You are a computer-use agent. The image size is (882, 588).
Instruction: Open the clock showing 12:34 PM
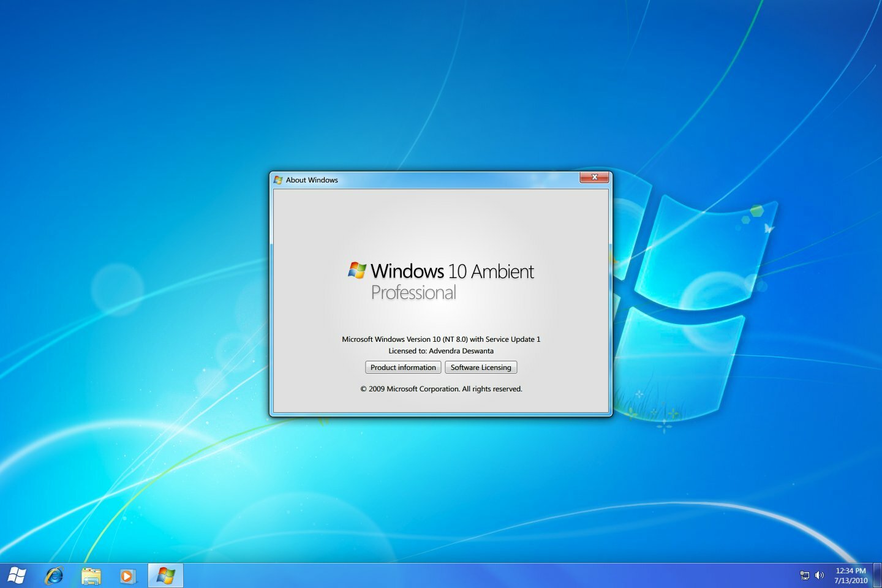tap(851, 575)
